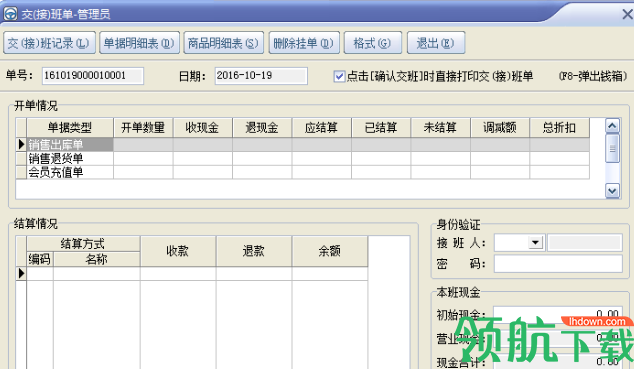The image size is (634, 369).
Task: Click 开单数量 cell of 销售退货单 row
Action: tap(143, 158)
